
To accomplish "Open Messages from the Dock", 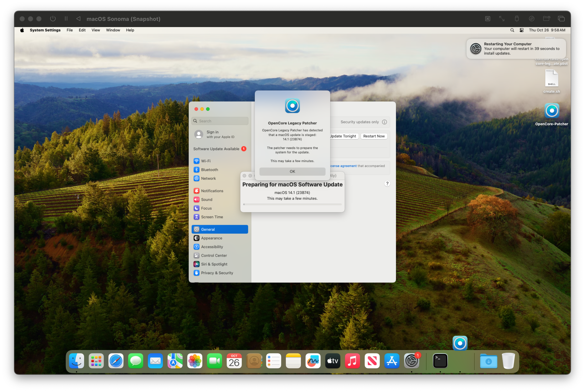I will point(135,361).
